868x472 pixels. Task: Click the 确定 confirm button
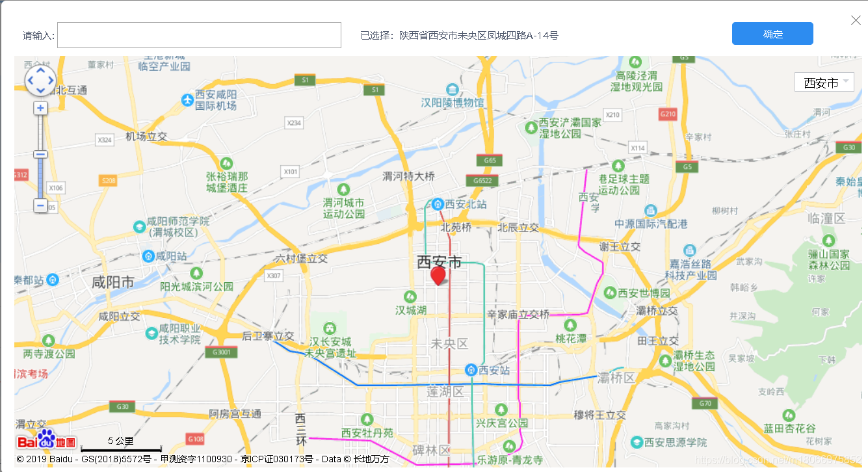tap(772, 34)
